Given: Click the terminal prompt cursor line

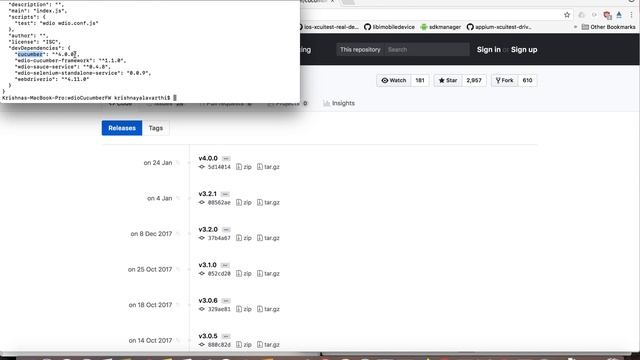Looking at the screenshot, I should [89, 98].
